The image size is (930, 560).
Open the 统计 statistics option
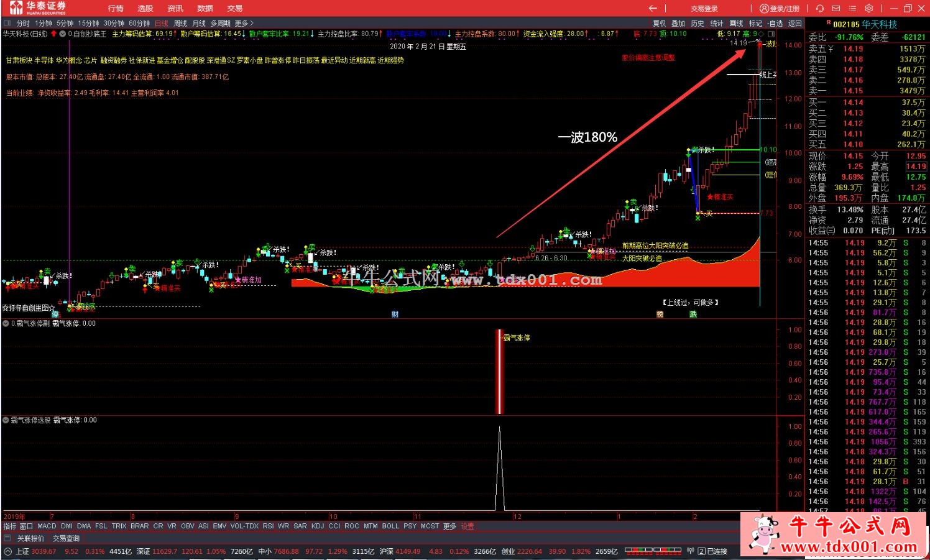click(717, 23)
